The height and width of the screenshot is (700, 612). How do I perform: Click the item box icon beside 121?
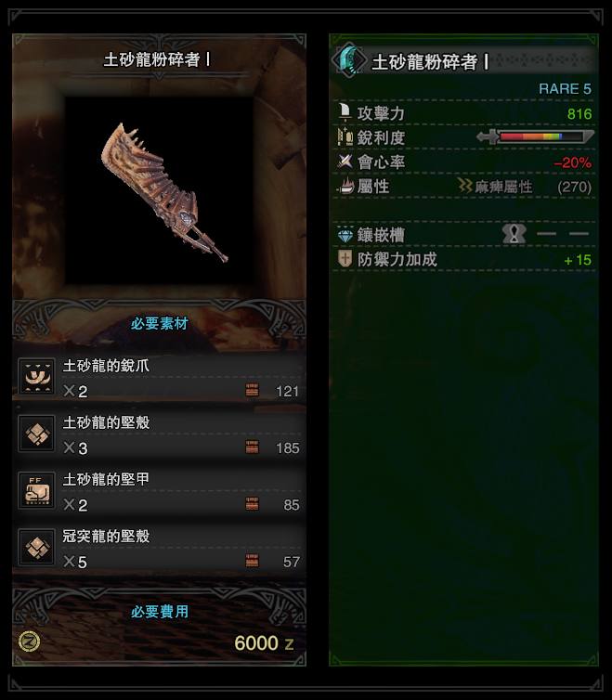tap(252, 390)
